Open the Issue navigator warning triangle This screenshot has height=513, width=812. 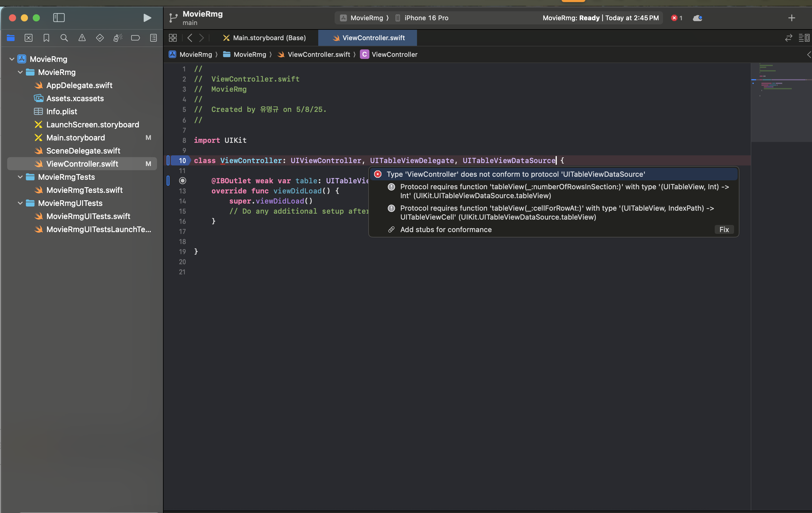pos(82,38)
